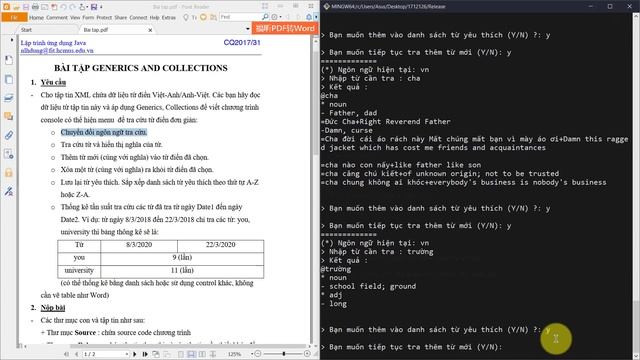
Task: Click heading 'Lập trình ứng dụng Java'
Action: click(53, 43)
